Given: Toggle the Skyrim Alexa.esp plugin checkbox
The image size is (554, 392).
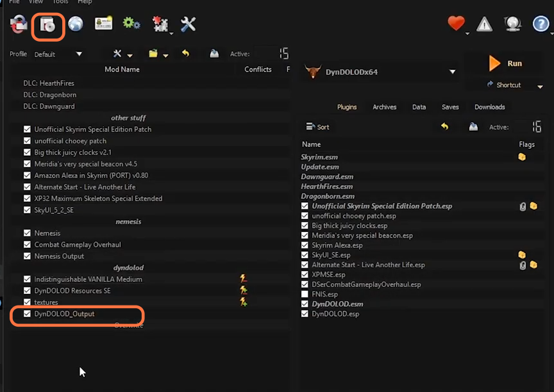Looking at the screenshot, I should 305,245.
